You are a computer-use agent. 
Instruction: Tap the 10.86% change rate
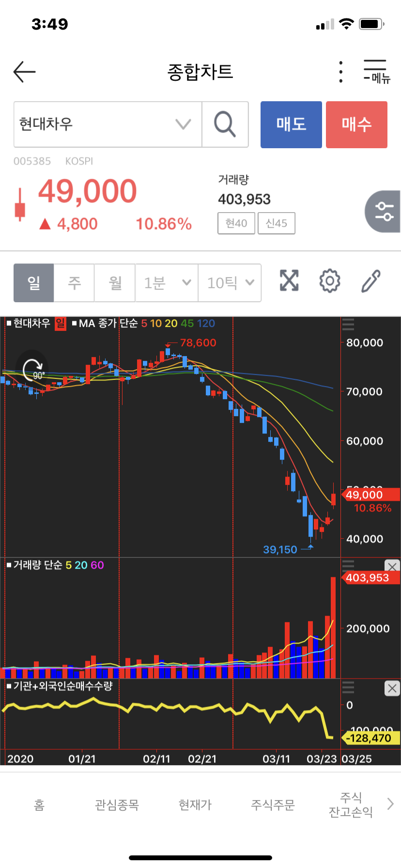click(x=164, y=224)
